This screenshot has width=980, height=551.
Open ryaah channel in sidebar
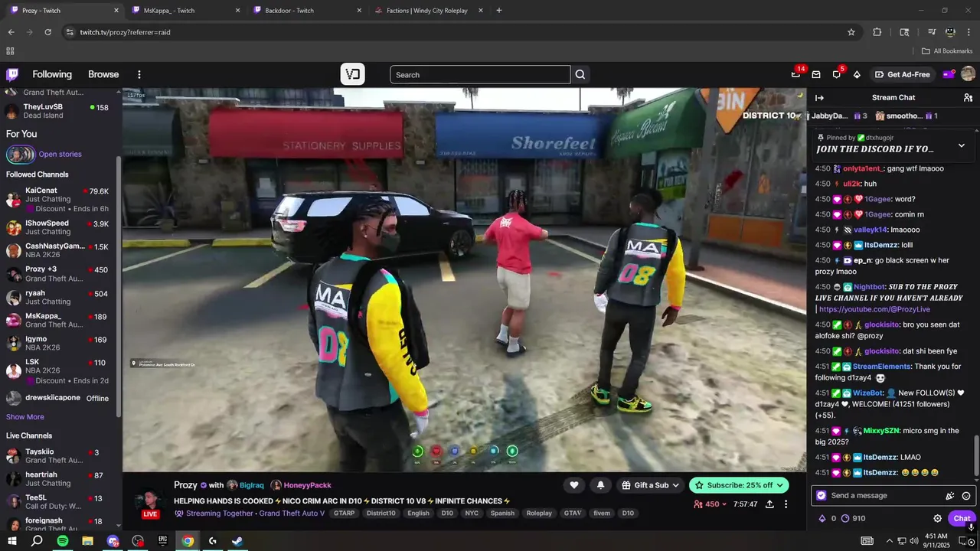click(59, 297)
